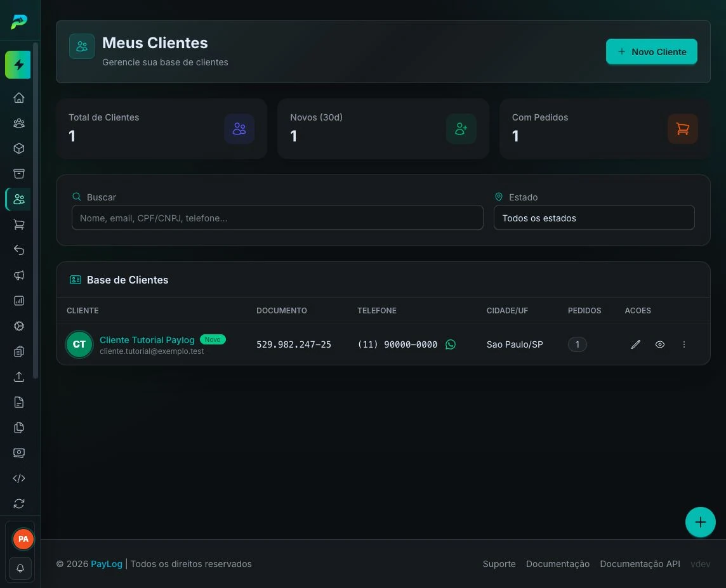The height and width of the screenshot is (588, 726).
Task: Open the box/products sidebar icon
Action: pyautogui.click(x=19, y=148)
